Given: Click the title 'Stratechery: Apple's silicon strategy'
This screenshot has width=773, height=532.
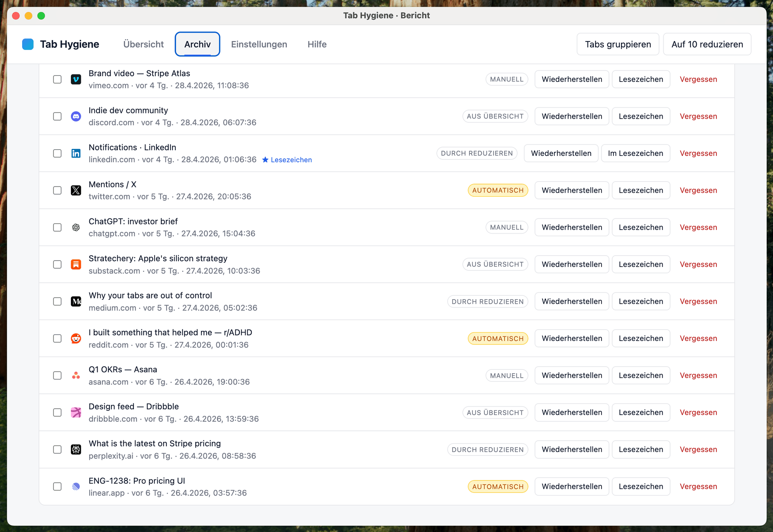Looking at the screenshot, I should [158, 258].
